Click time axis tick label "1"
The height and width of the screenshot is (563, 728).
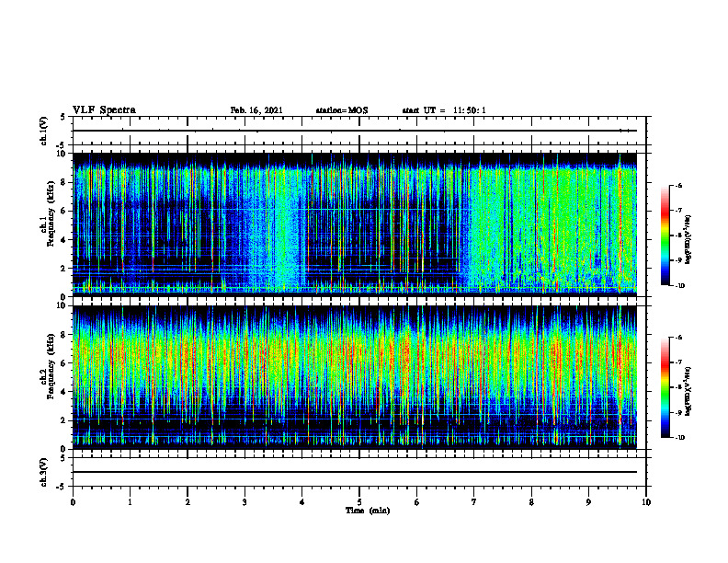[x=130, y=502]
